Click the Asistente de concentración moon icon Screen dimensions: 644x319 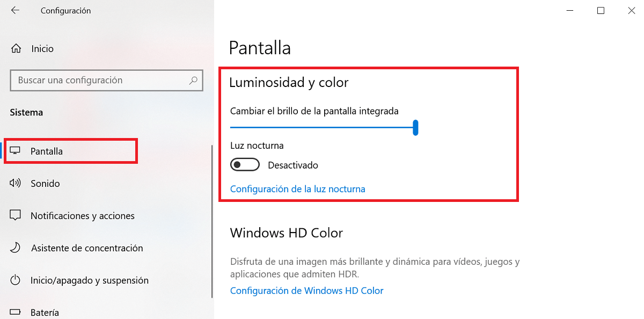click(16, 248)
